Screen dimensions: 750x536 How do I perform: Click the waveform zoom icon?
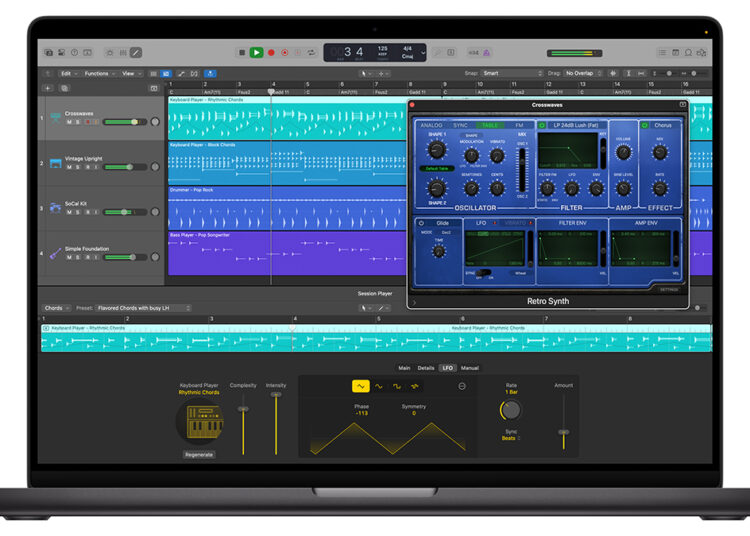click(613, 73)
